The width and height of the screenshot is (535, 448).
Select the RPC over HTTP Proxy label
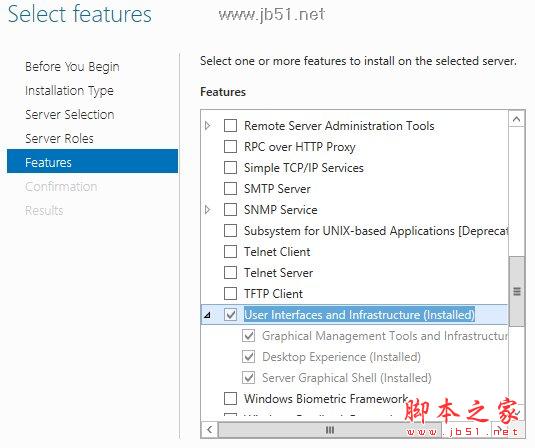[x=300, y=147]
